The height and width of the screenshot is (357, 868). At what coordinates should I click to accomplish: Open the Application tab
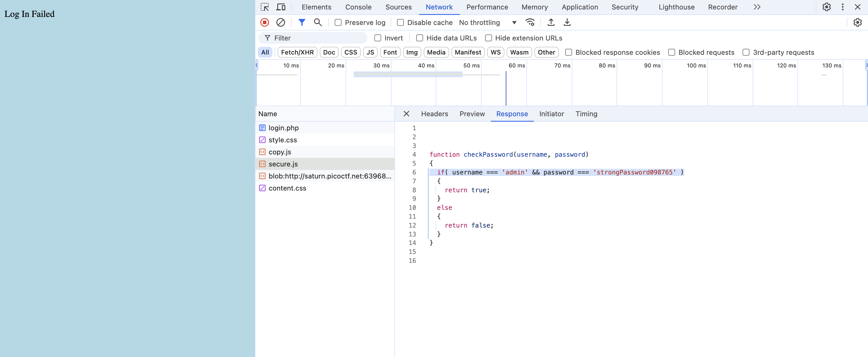580,7
